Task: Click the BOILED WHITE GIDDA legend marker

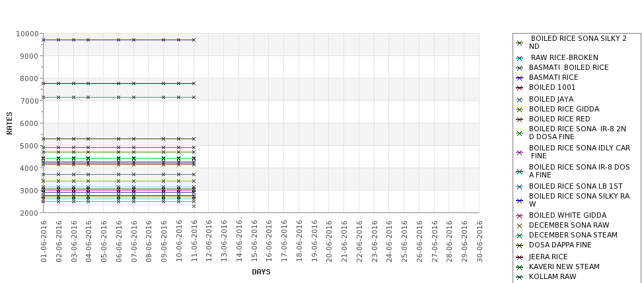Action: pos(520,216)
